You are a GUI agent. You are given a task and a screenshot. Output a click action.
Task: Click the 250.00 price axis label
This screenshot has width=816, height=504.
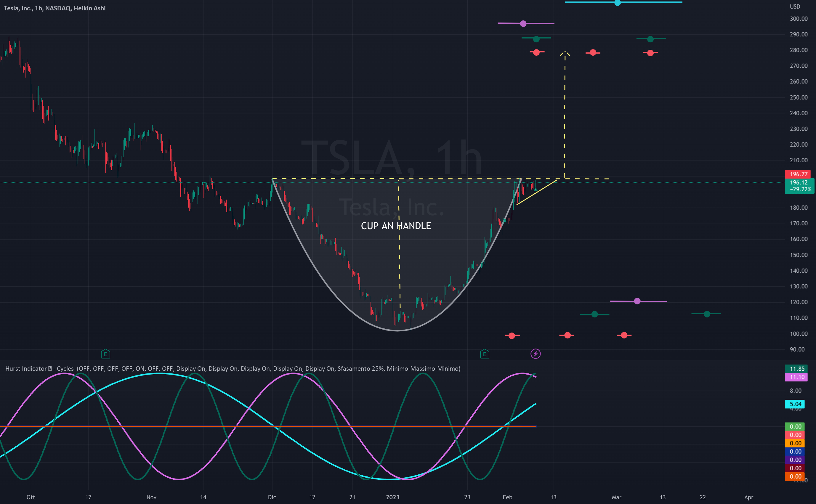click(x=799, y=97)
